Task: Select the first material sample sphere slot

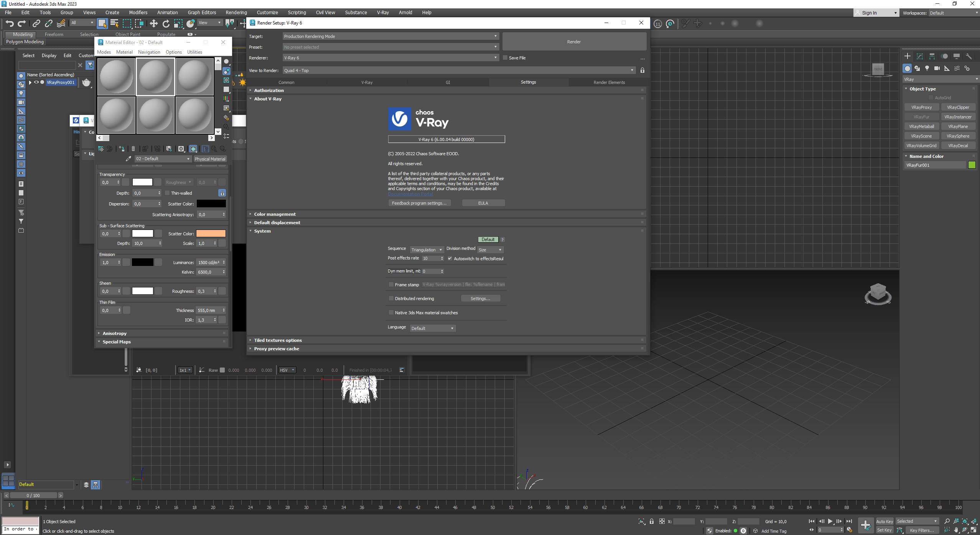Action: coord(116,76)
